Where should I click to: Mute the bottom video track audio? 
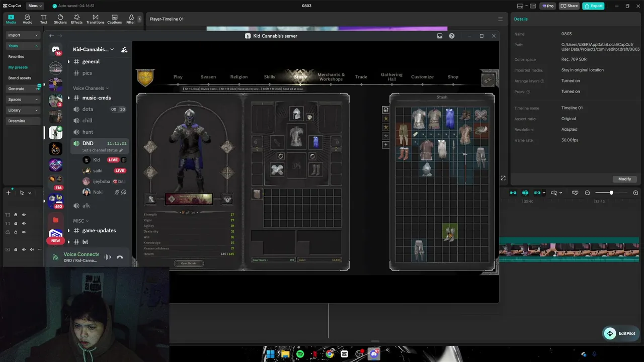[32, 249]
